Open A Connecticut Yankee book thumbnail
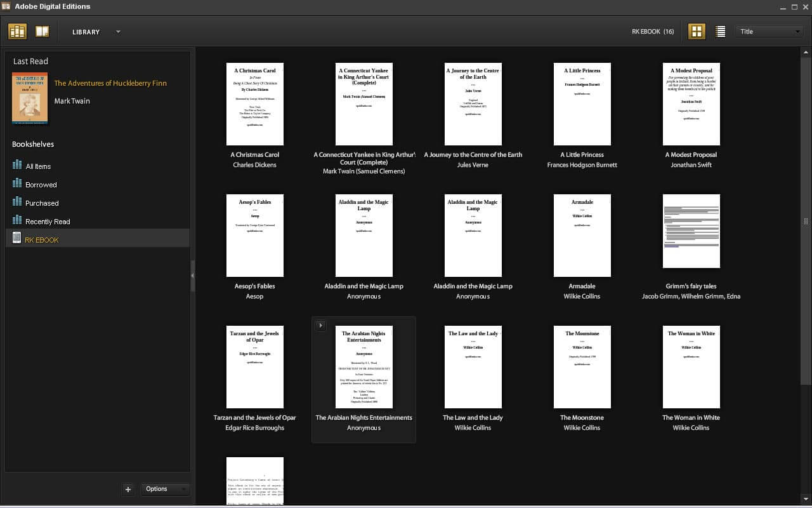812x508 pixels. (364, 104)
